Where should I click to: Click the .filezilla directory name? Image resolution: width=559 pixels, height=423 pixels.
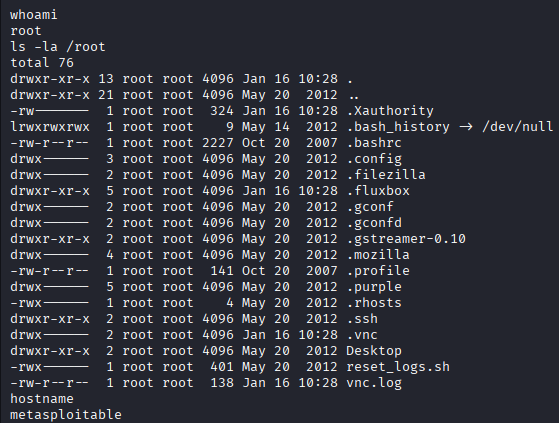tap(386, 175)
